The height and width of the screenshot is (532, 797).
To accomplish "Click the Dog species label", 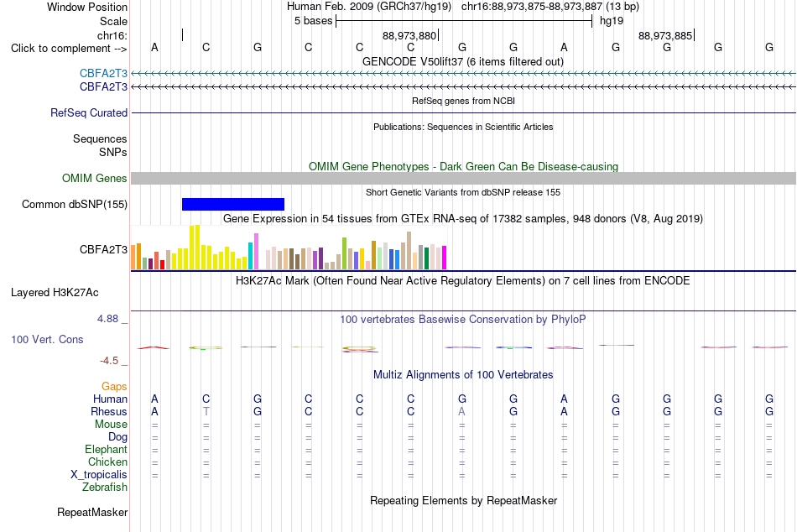I will [x=118, y=437].
